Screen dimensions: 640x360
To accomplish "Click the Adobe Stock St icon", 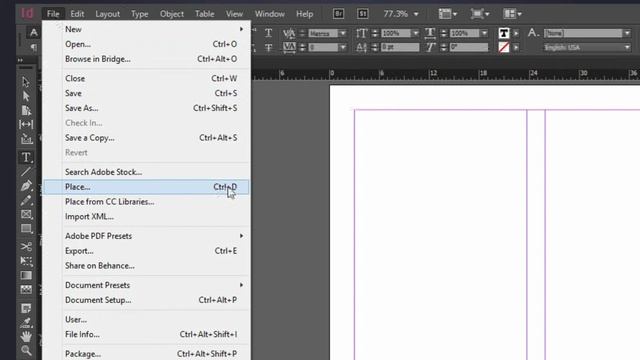I will [362, 14].
